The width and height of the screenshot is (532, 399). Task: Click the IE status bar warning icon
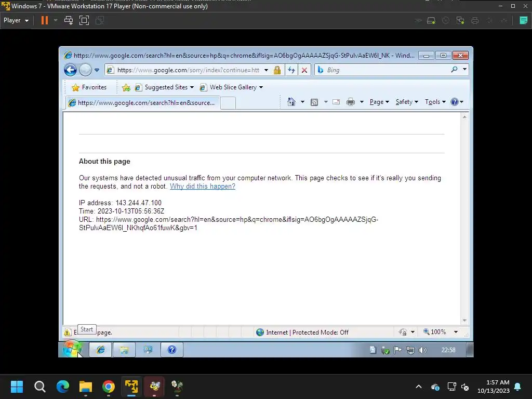[67, 332]
